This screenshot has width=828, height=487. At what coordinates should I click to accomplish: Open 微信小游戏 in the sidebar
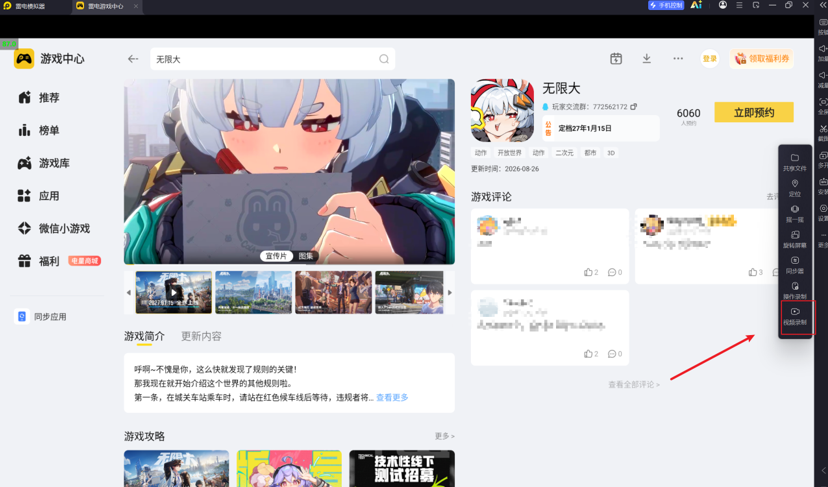coord(54,229)
